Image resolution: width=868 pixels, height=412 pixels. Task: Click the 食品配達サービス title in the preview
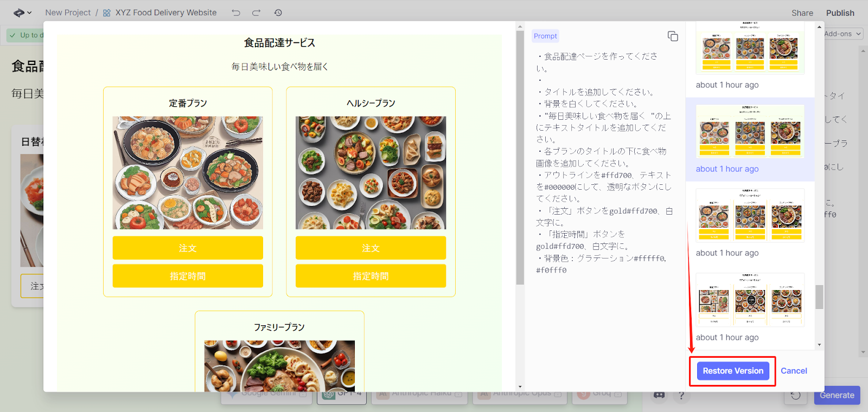coord(279,43)
